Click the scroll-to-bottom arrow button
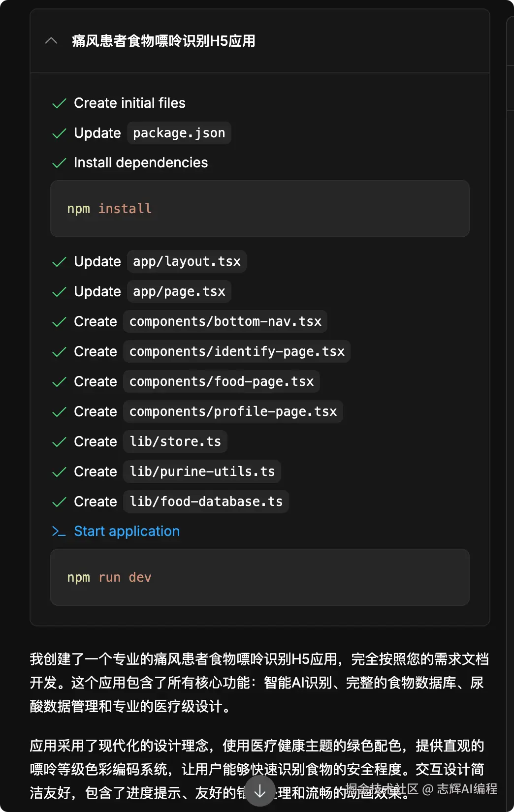 (260, 791)
